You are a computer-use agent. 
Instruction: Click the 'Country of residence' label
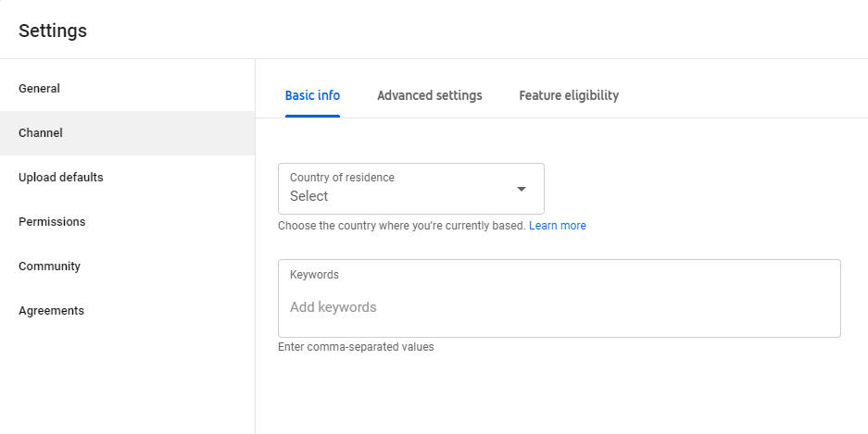coord(342,178)
